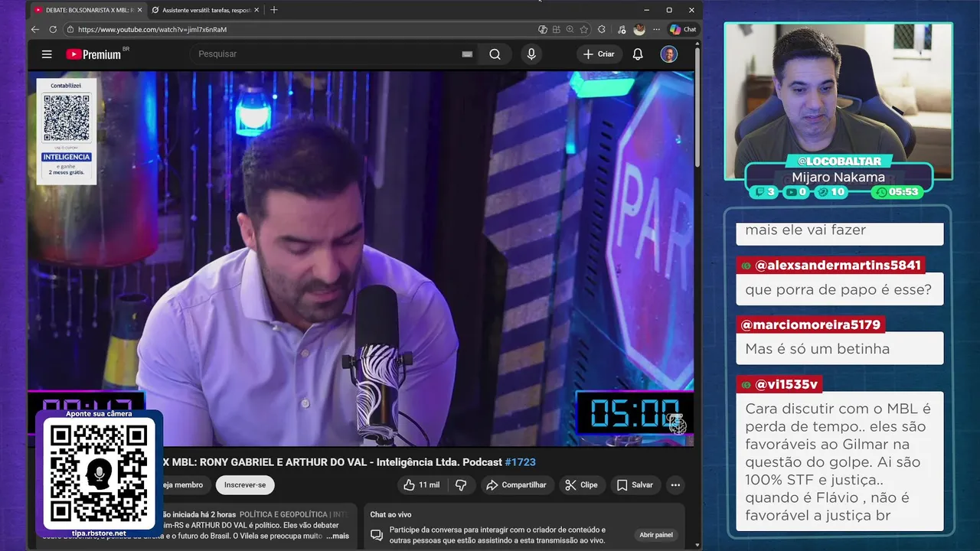Start voice search with microphone icon
Viewport: 980px width, 551px height.
[531, 54]
